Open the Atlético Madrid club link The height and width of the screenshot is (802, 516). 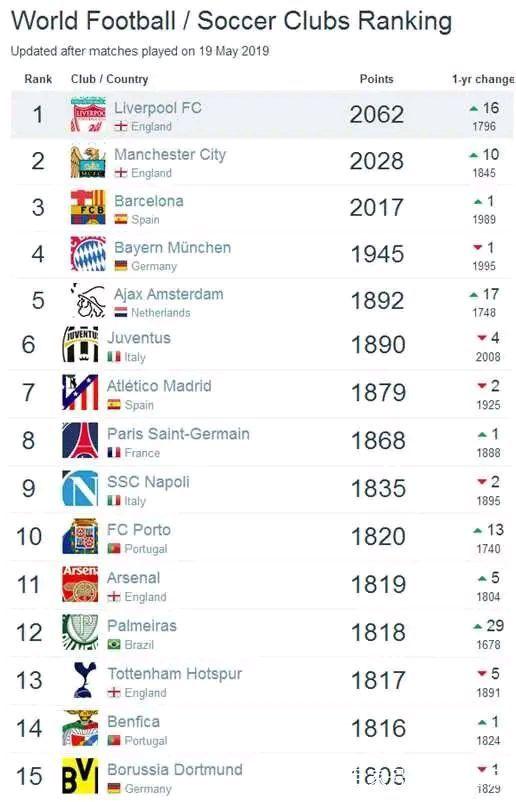click(x=159, y=386)
